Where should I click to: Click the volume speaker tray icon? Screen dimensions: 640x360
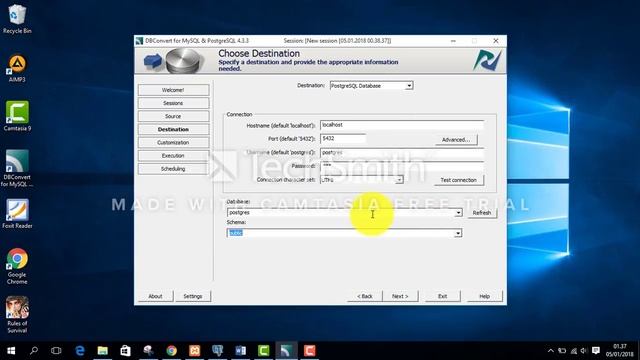pyautogui.click(x=584, y=351)
